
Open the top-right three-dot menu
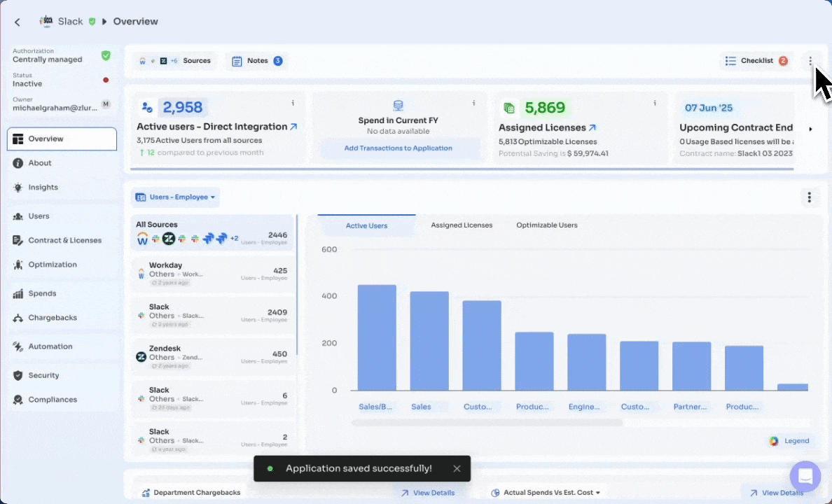click(x=810, y=61)
